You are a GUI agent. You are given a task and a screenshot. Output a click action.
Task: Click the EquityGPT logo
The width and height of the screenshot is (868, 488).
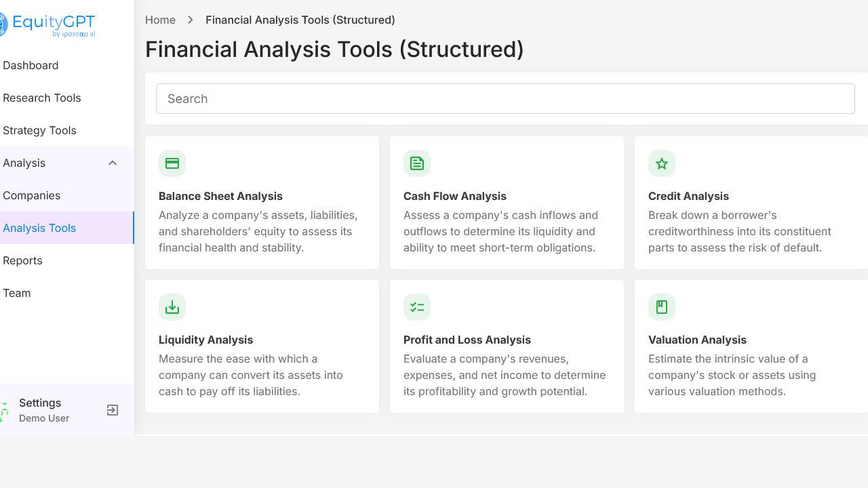(x=46, y=24)
